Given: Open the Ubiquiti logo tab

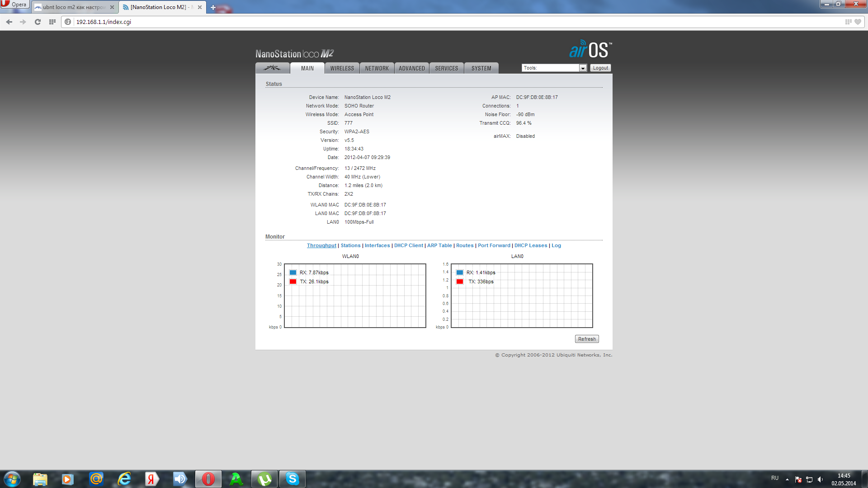Looking at the screenshot, I should click(x=272, y=68).
